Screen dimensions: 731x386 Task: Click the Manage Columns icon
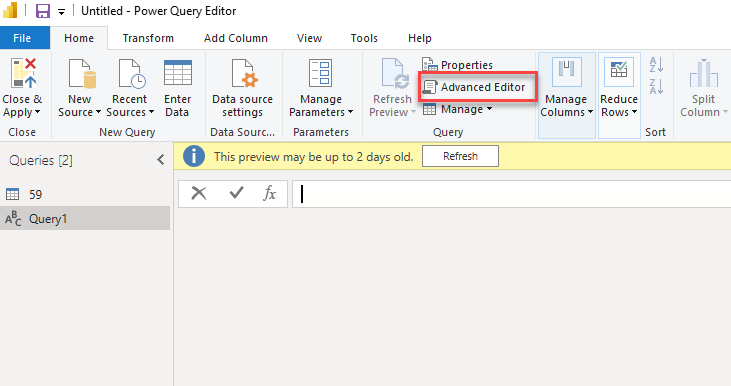point(566,72)
